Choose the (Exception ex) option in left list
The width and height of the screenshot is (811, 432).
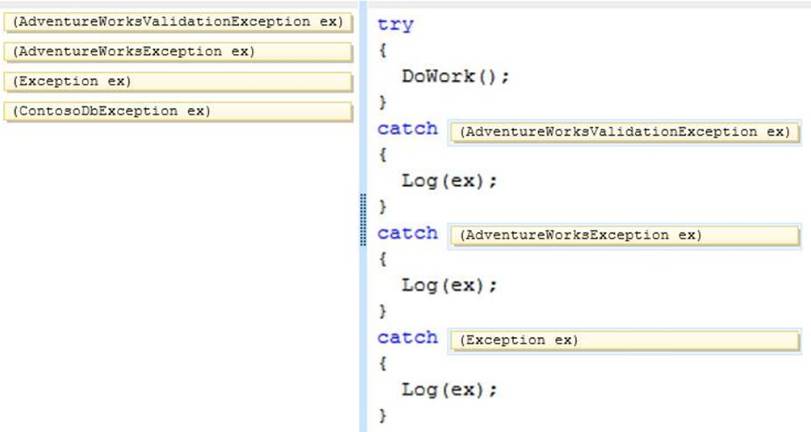(x=178, y=81)
